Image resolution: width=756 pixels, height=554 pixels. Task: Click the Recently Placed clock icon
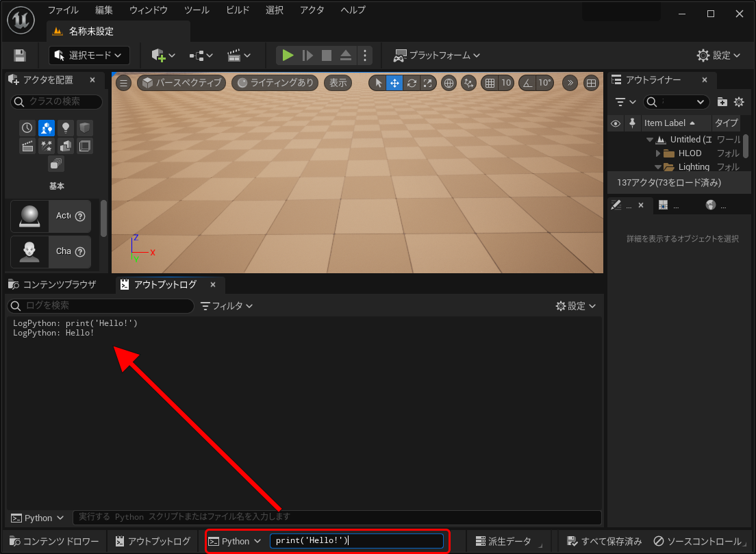27,127
